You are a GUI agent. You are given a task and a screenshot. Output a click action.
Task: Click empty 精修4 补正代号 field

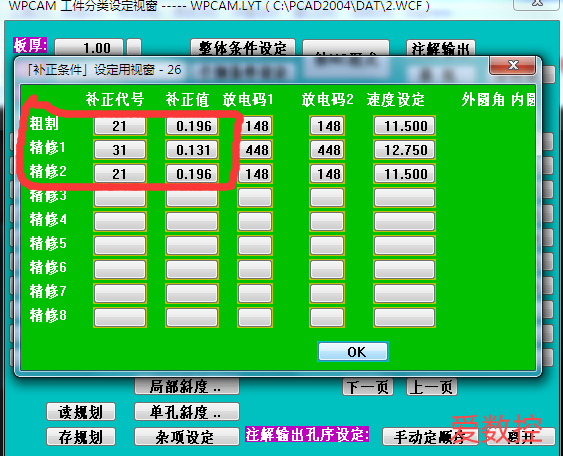pos(120,222)
